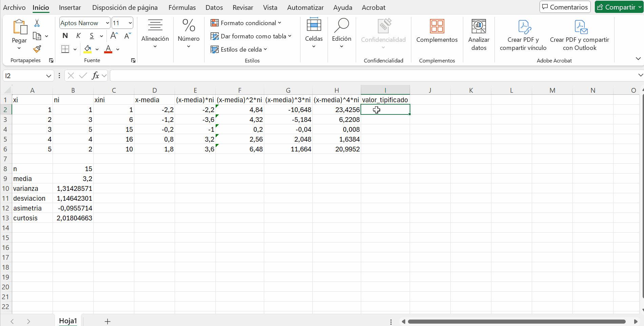Click the Cut scissors icon
Viewport: 644px width, 326px height.
coord(37,23)
